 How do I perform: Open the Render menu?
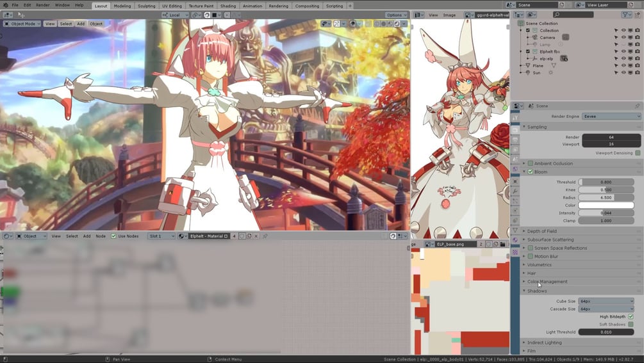click(43, 5)
